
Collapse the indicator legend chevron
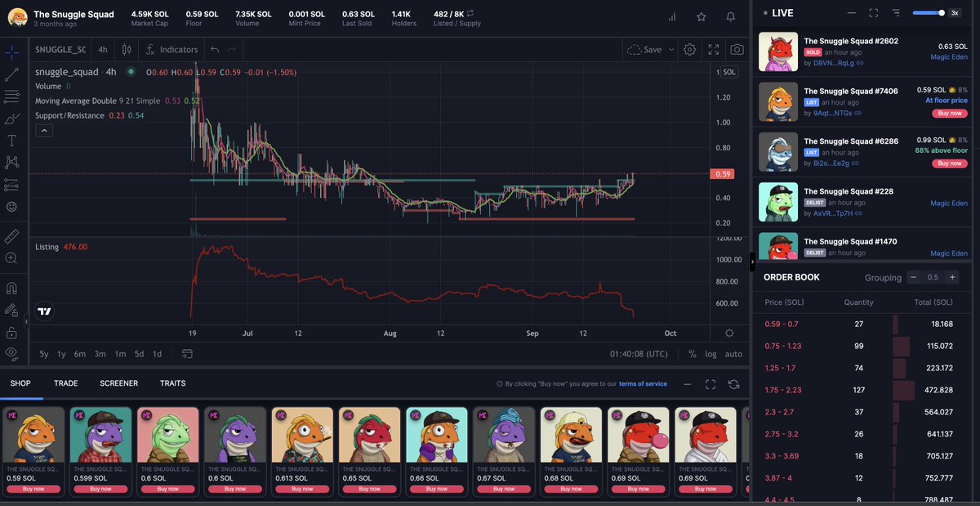click(42, 131)
